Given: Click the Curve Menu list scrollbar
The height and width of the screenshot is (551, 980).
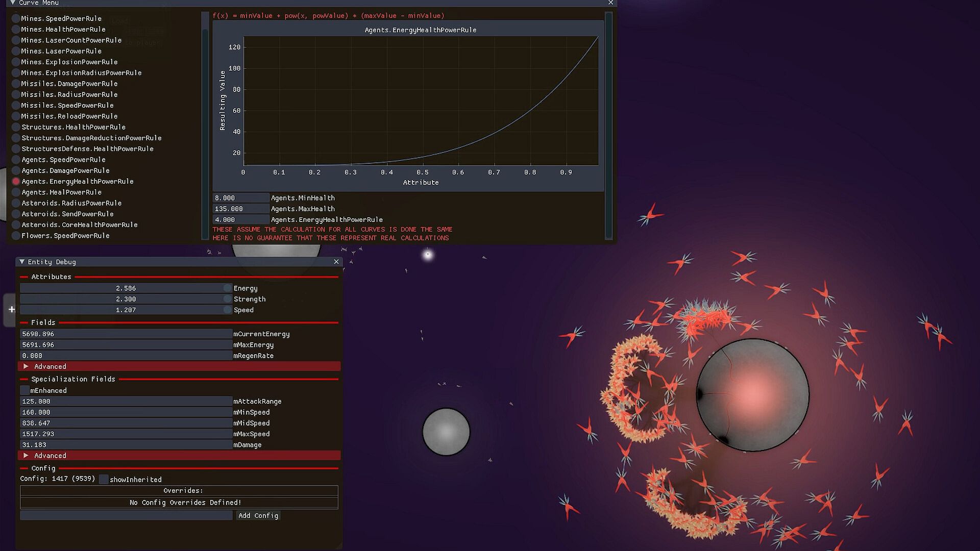Looking at the screenshot, I should 205,125.
